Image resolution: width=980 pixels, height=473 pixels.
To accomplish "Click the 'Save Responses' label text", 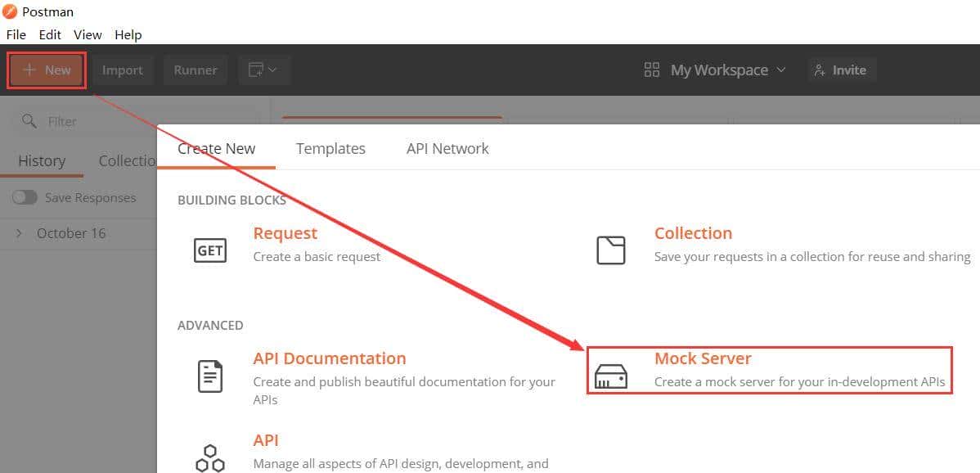I will click(91, 197).
